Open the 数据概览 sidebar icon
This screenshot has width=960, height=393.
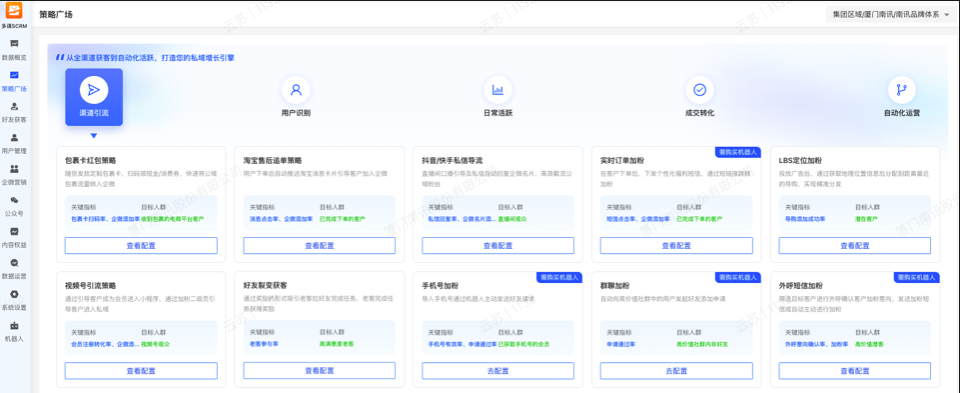pos(14,43)
